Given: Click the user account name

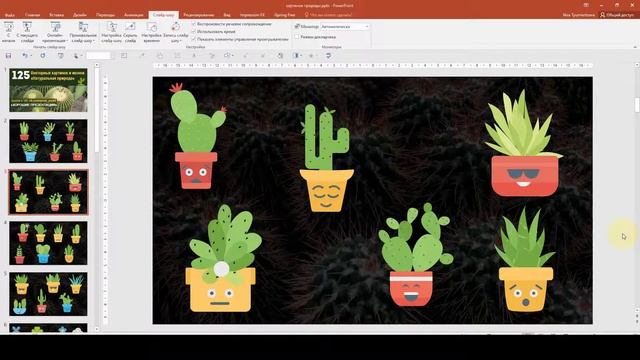Looking at the screenshot, I should (x=578, y=15).
